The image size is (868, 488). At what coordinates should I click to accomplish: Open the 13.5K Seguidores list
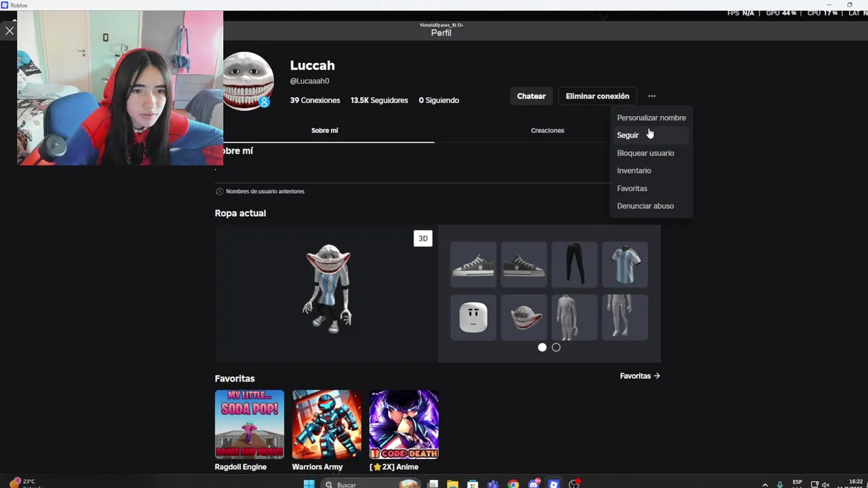click(379, 100)
